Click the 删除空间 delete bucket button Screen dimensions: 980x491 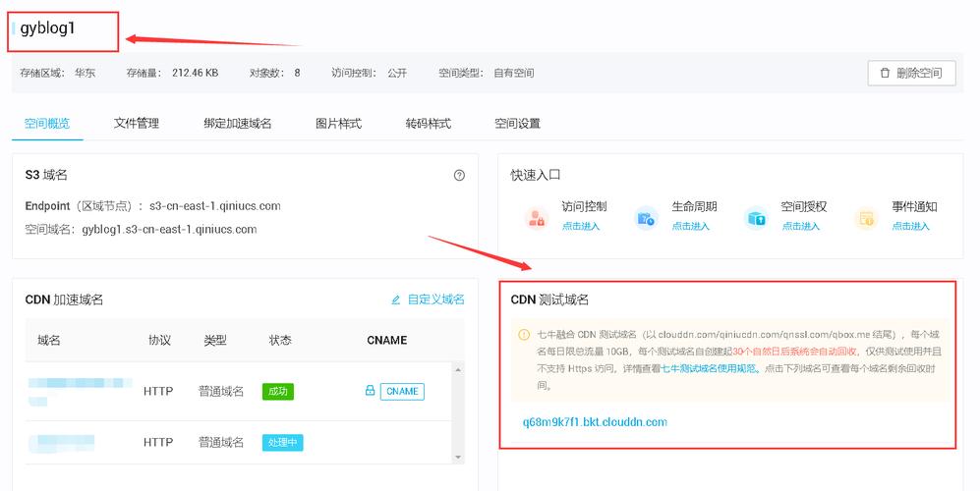912,73
